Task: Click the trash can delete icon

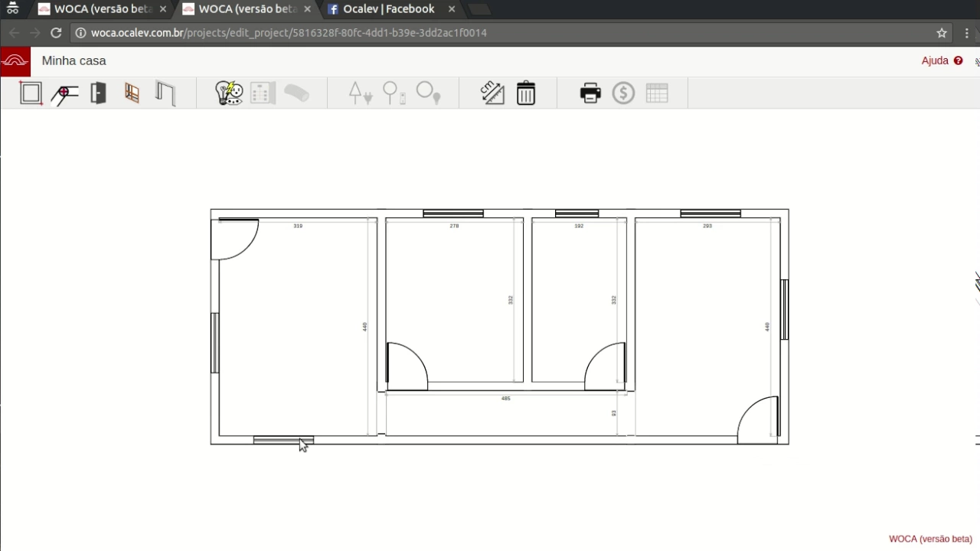Action: click(x=526, y=93)
